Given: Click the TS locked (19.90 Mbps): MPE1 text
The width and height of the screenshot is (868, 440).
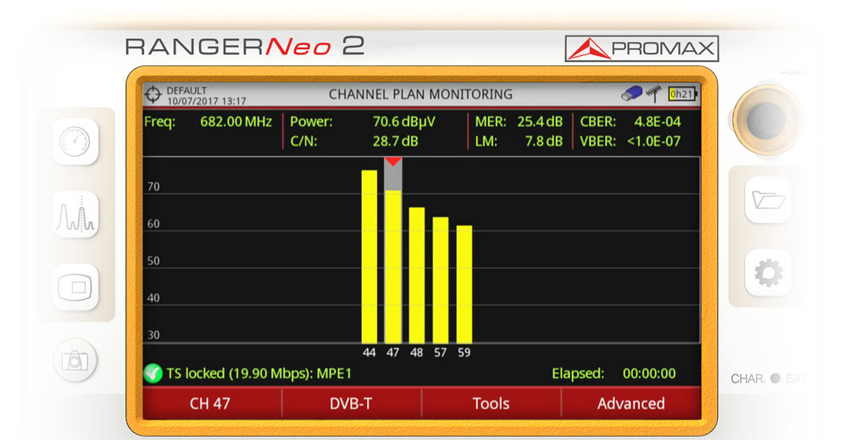Looking at the screenshot, I should [259, 374].
